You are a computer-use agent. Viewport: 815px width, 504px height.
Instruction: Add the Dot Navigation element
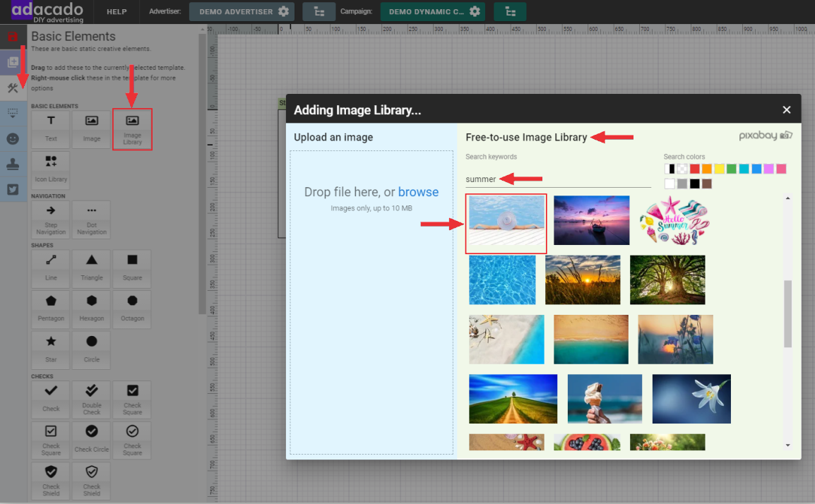pyautogui.click(x=92, y=220)
